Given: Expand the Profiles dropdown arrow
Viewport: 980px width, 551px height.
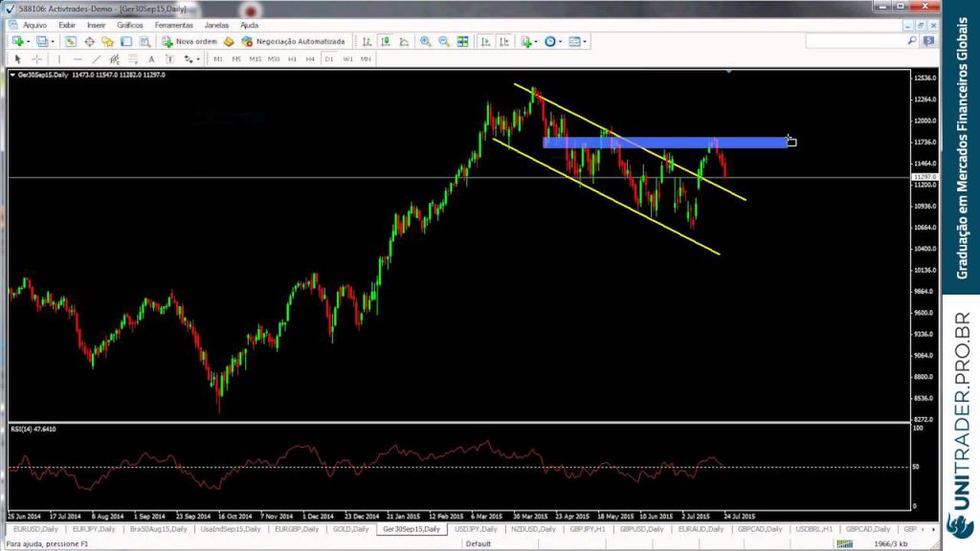Looking at the screenshot, I should point(53,42).
